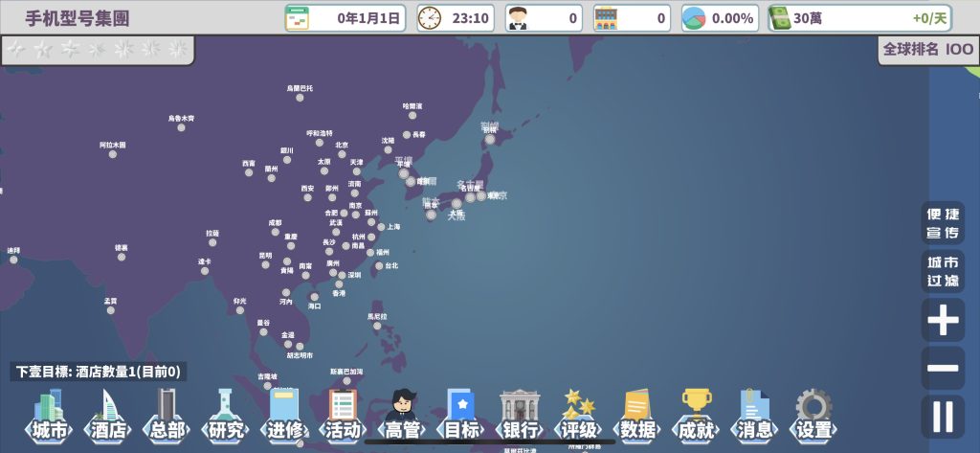Viewport: 980px width, 453px height.
Task: Go to the 消息 messages menu
Action: point(754,416)
